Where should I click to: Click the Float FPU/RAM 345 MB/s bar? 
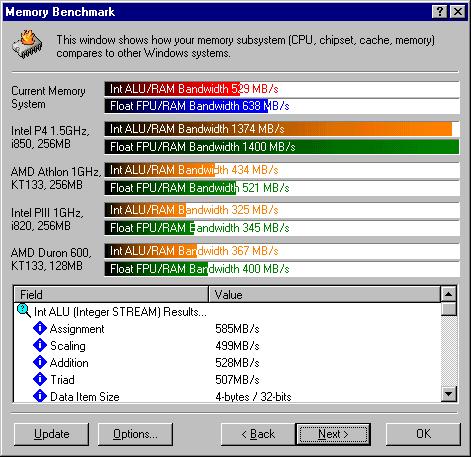coord(149,228)
